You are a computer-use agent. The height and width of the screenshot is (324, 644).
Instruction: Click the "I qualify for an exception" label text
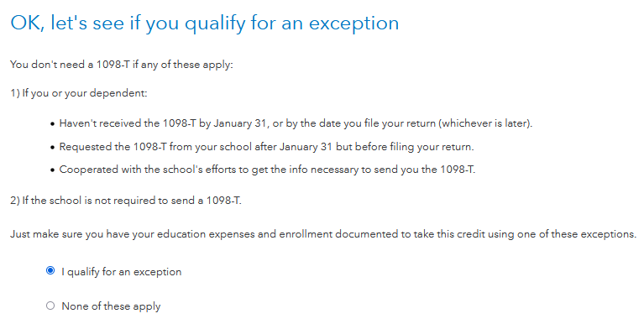(x=121, y=272)
